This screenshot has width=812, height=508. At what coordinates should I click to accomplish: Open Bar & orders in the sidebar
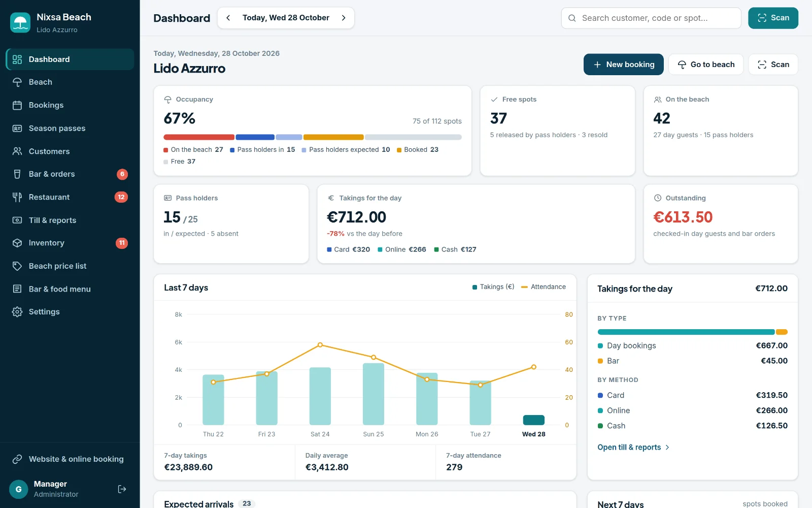[x=70, y=174]
